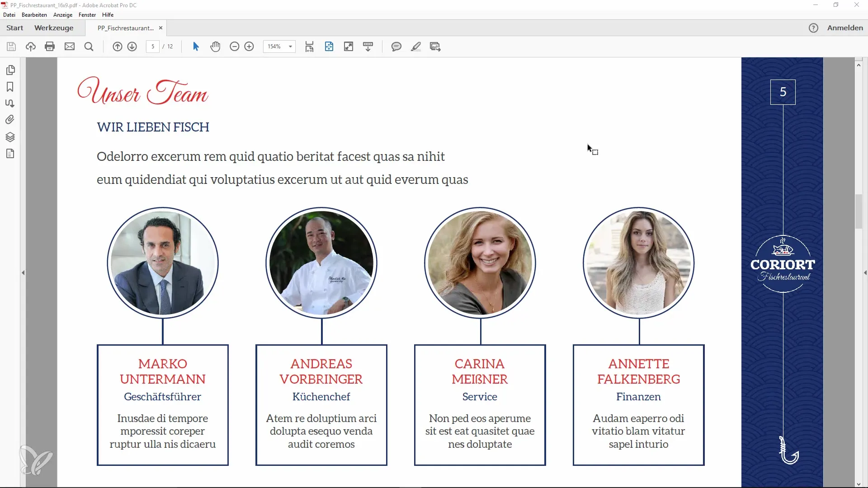Open the Anzeige menu
Image resolution: width=868 pixels, height=488 pixels.
coord(63,15)
